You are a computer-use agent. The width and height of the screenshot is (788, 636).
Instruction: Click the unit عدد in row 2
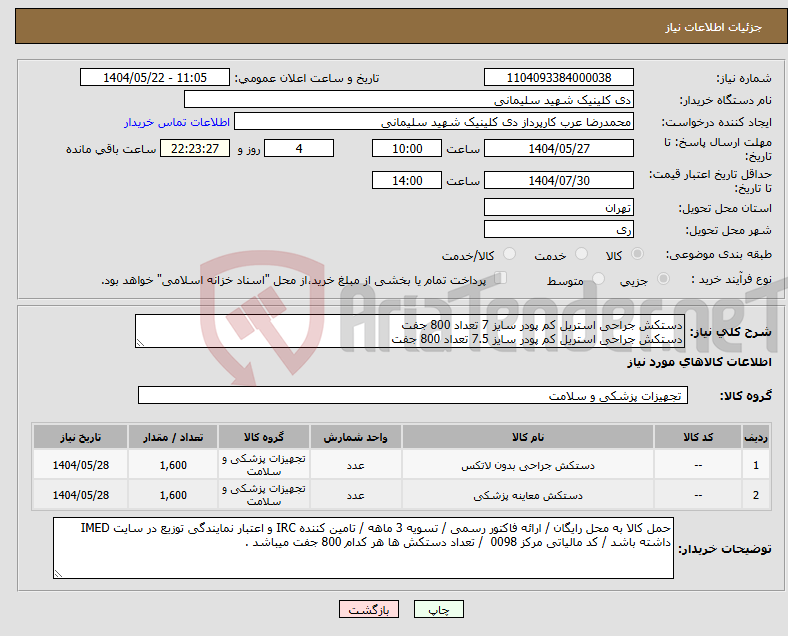pyautogui.click(x=355, y=495)
